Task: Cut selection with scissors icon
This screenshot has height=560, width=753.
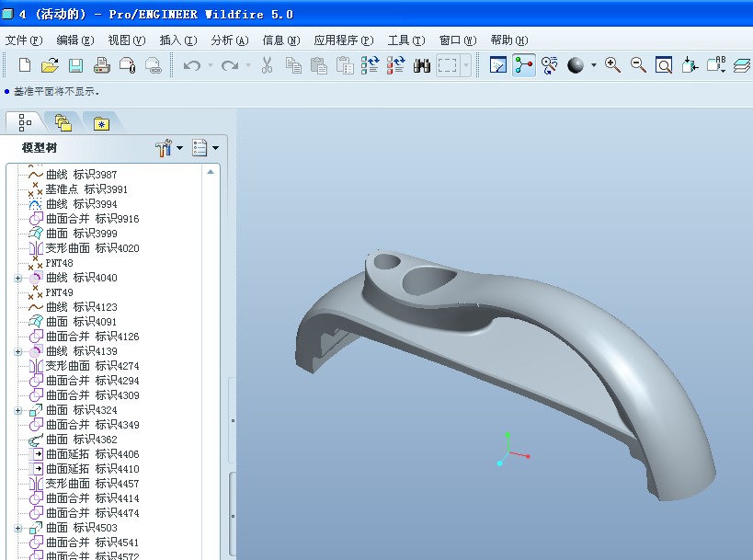Action: click(267, 65)
